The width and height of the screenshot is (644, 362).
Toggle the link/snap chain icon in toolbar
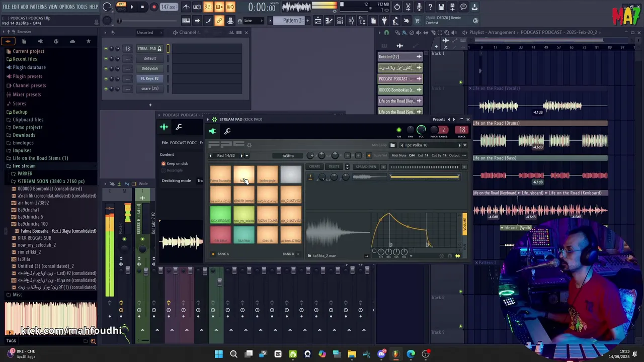[219, 21]
